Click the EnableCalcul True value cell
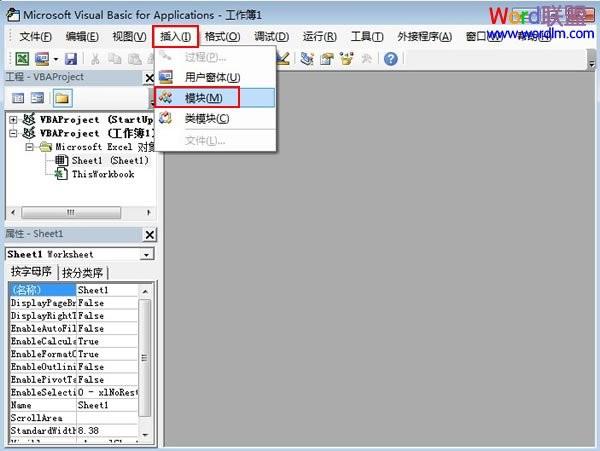This screenshot has width=600, height=451. [x=107, y=341]
